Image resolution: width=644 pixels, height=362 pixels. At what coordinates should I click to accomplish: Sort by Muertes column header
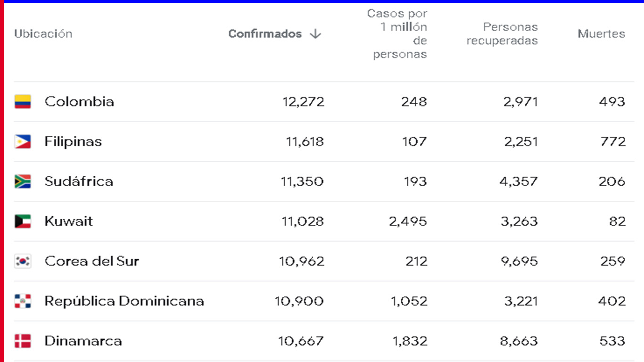[601, 34]
